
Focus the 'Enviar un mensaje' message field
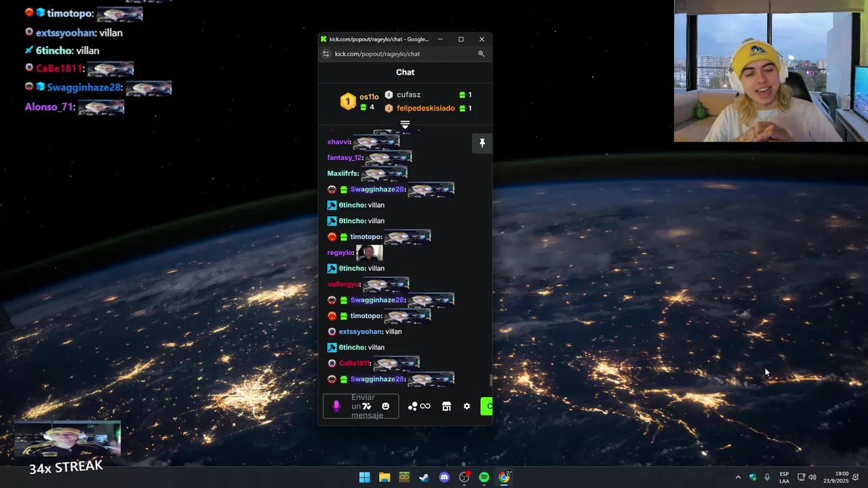pos(361,407)
